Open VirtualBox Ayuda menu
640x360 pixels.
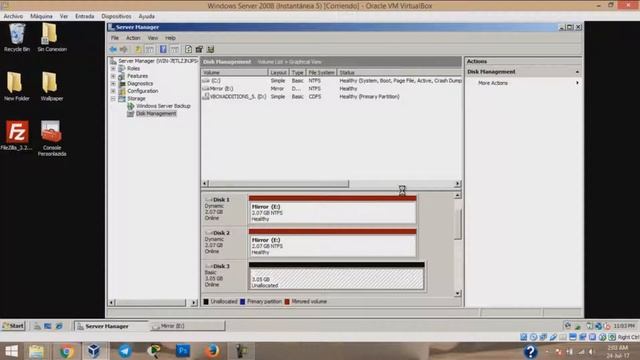[147, 16]
